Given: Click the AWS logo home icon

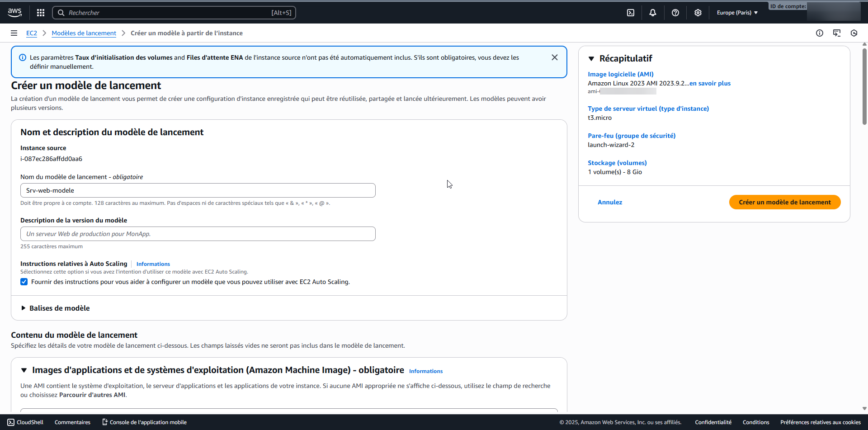Looking at the screenshot, I should point(14,12).
